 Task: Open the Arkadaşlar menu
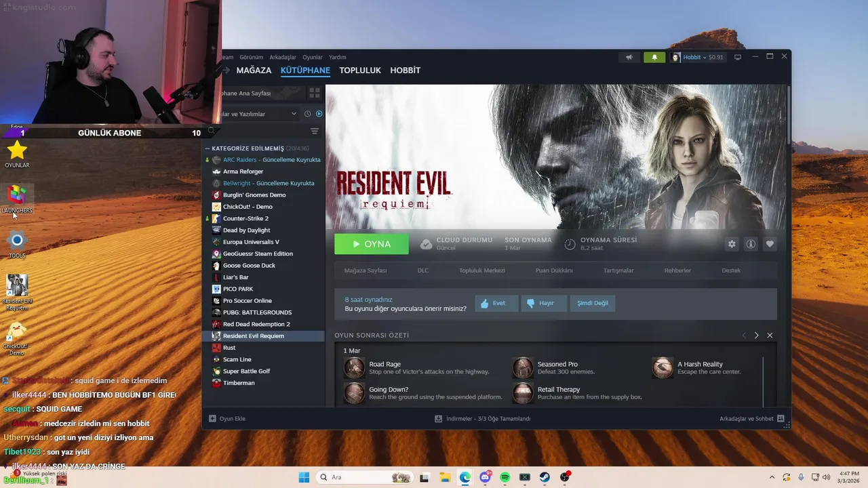(x=283, y=58)
